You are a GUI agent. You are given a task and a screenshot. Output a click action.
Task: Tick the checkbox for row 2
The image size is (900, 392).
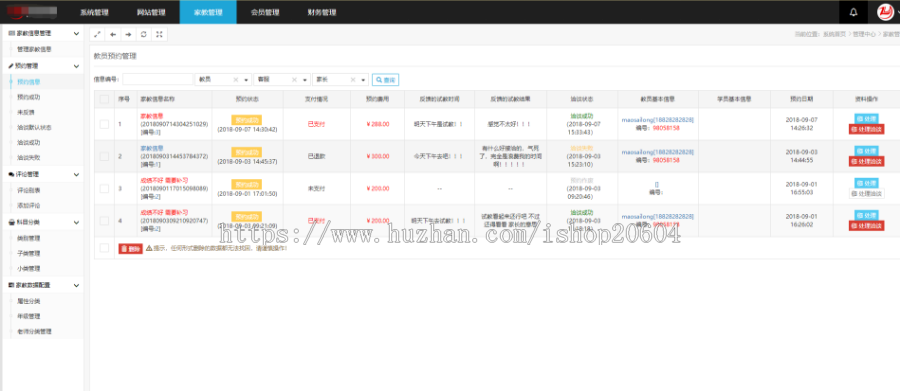point(104,156)
